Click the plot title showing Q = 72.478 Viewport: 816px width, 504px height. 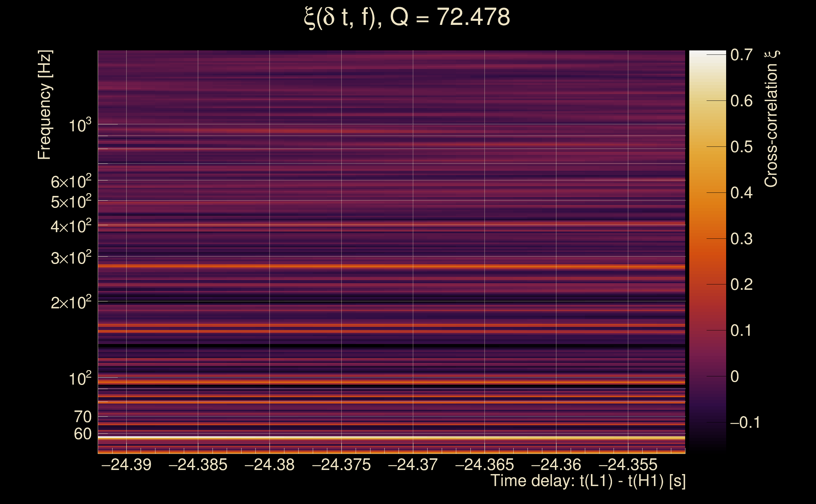pos(407,17)
